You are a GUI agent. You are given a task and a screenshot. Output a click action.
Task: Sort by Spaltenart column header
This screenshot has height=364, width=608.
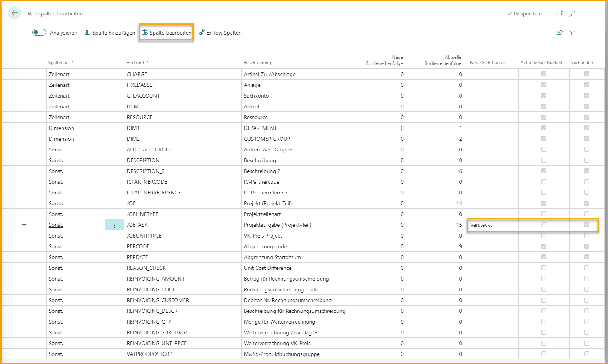60,63
